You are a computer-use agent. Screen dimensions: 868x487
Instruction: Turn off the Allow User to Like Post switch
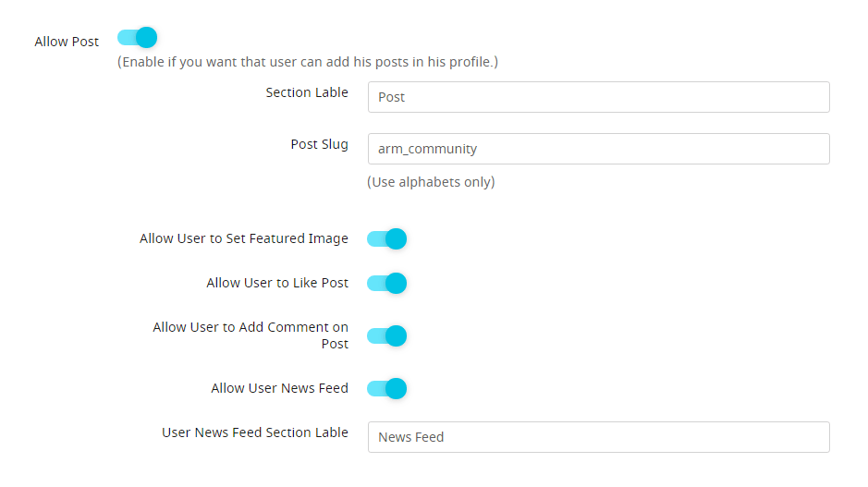point(387,284)
